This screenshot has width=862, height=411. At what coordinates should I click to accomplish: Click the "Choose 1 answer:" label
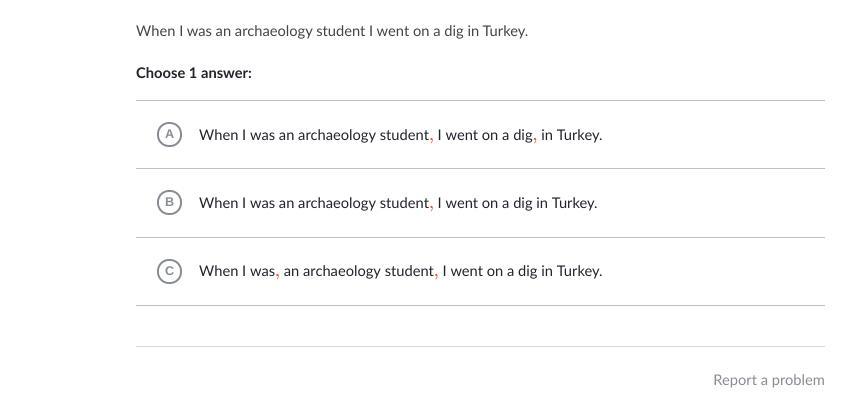tap(194, 73)
